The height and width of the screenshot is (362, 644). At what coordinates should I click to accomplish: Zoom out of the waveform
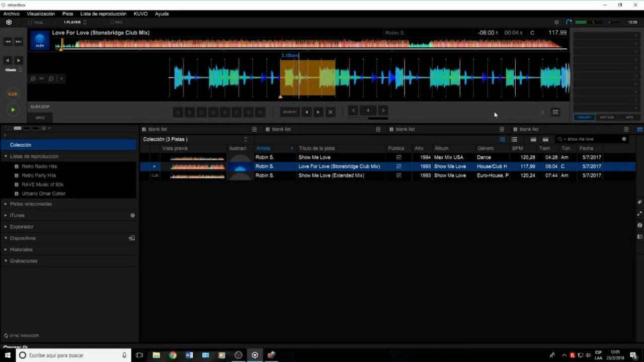pos(51,78)
